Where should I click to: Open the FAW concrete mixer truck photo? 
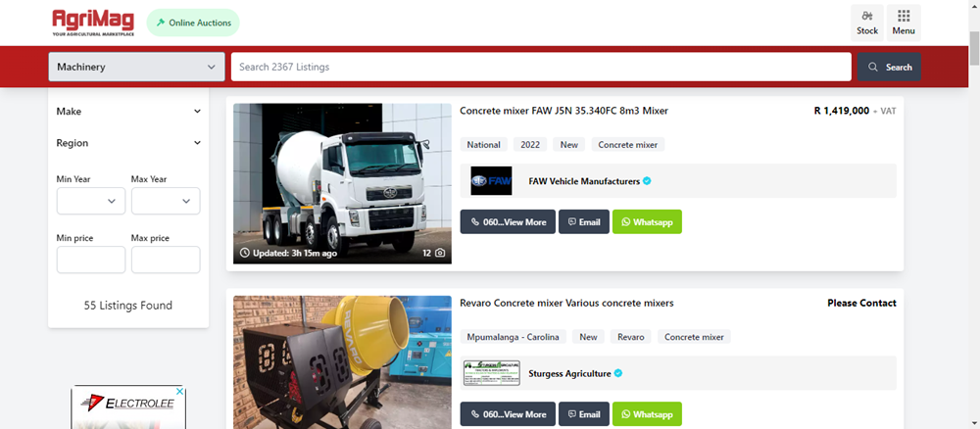[x=342, y=183]
